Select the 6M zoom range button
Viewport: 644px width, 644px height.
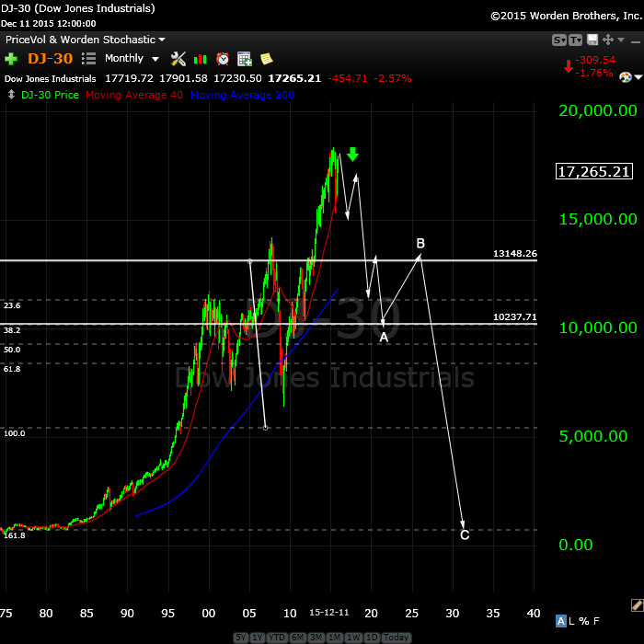pyautogui.click(x=297, y=637)
